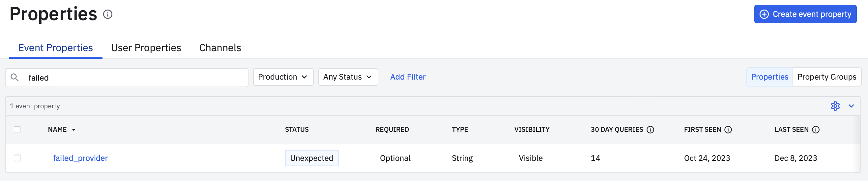Click the search magnifier icon

pyautogui.click(x=14, y=78)
